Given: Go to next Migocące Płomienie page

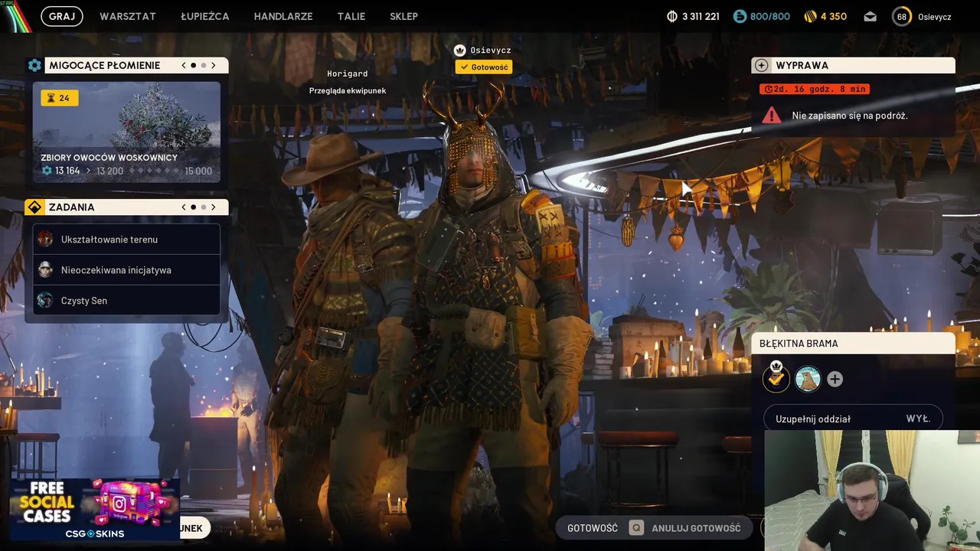Looking at the screenshot, I should point(214,65).
